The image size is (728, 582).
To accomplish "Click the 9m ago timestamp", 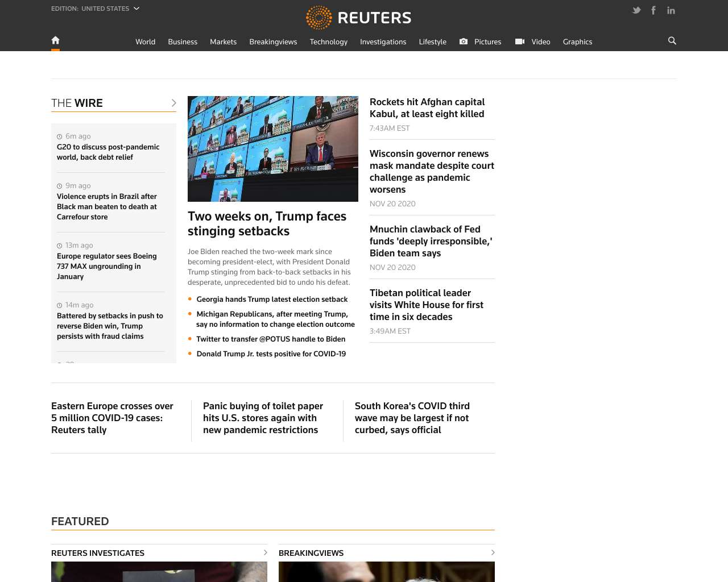I will pyautogui.click(x=78, y=186).
